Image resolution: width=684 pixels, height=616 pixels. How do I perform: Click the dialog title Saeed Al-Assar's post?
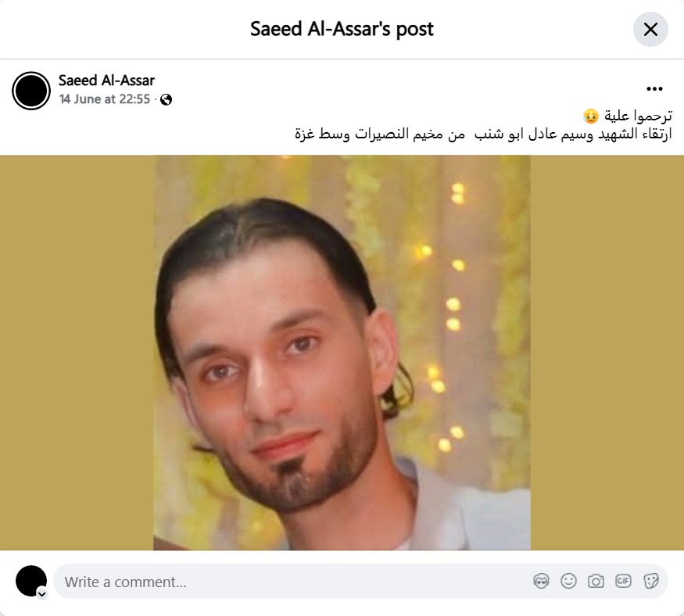pos(342,29)
